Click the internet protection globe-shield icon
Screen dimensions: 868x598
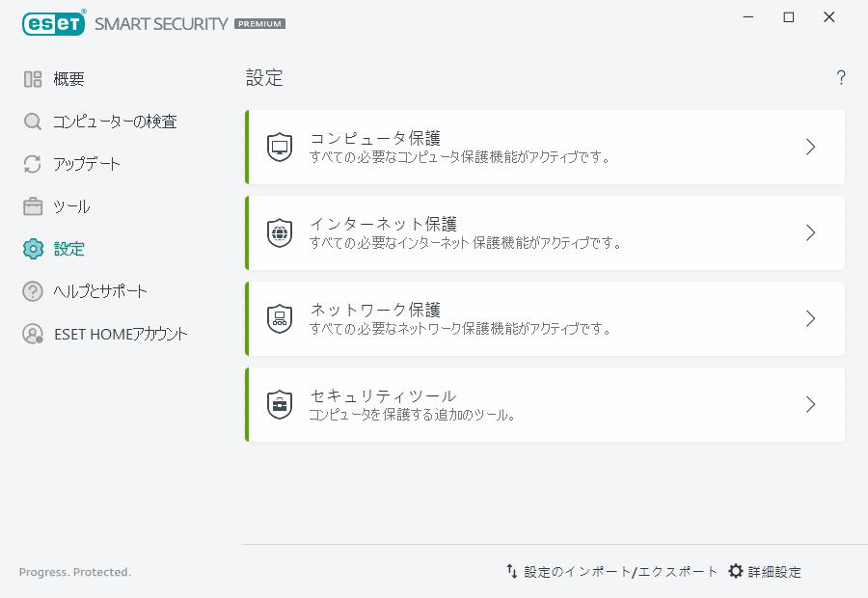(x=280, y=232)
